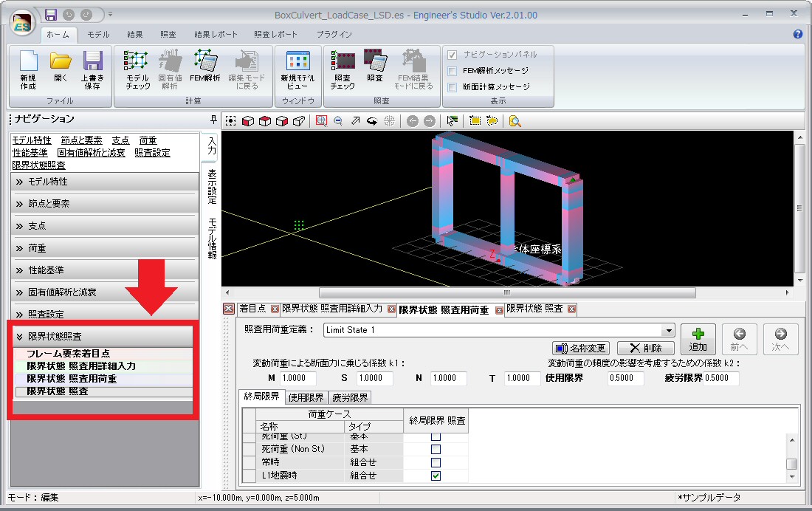This screenshot has width=812, height=511.
Task: Check 終局限界 照査 for 死荷重 (Non St)
Action: click(436, 449)
